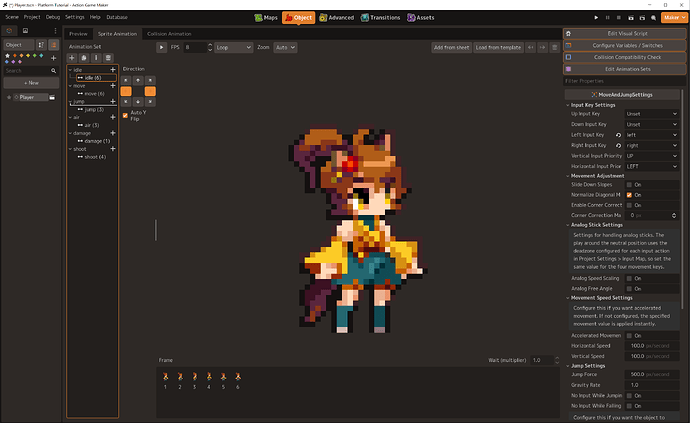This screenshot has height=423, width=690.
Task: Add animation to the shoot group
Action: coord(113,149)
